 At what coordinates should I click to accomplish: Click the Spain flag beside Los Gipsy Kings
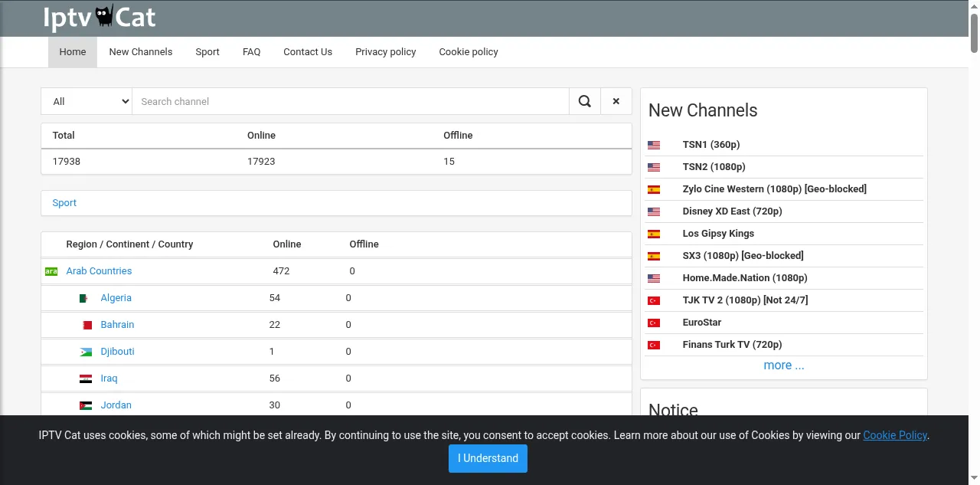654,234
